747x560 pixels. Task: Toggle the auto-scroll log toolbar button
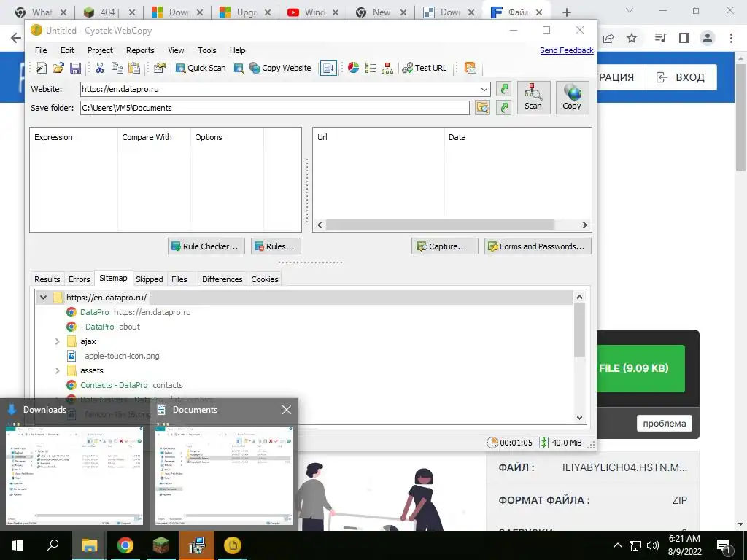click(x=328, y=68)
